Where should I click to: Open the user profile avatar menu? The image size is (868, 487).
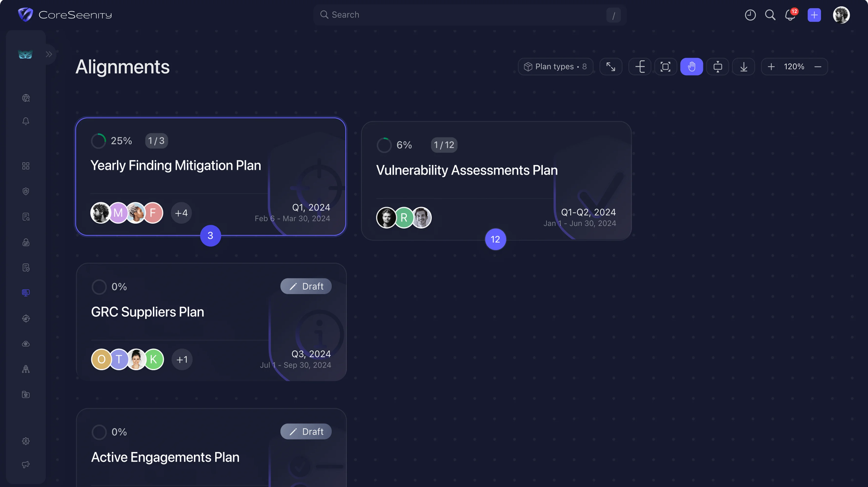841,15
